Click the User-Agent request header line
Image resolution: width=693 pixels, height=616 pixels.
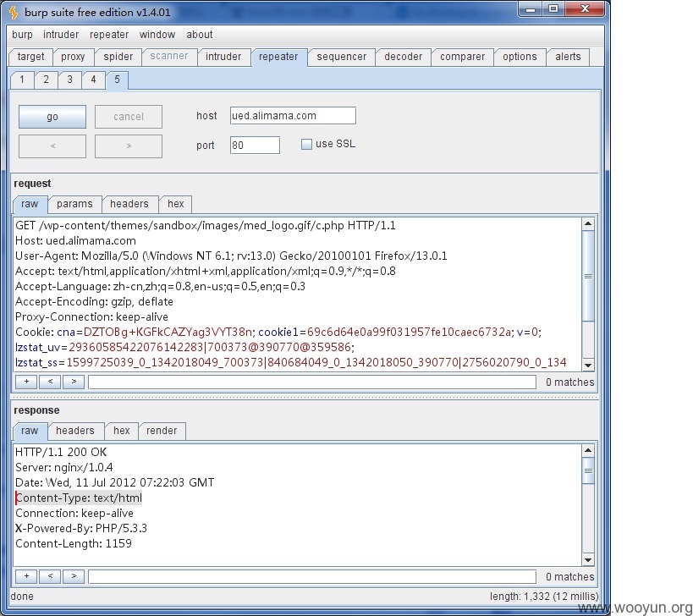231,256
